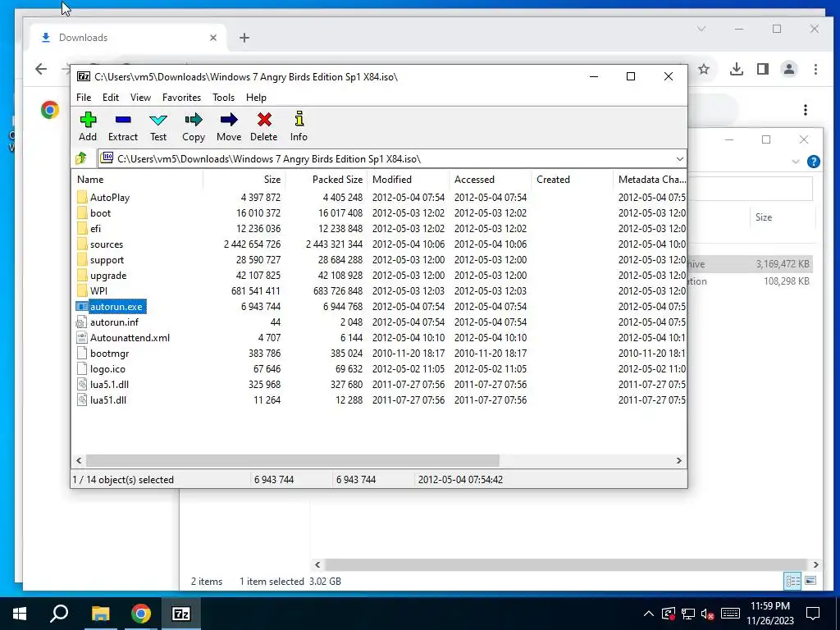Select autorun.exe file
840x630 pixels.
pyautogui.click(x=116, y=307)
